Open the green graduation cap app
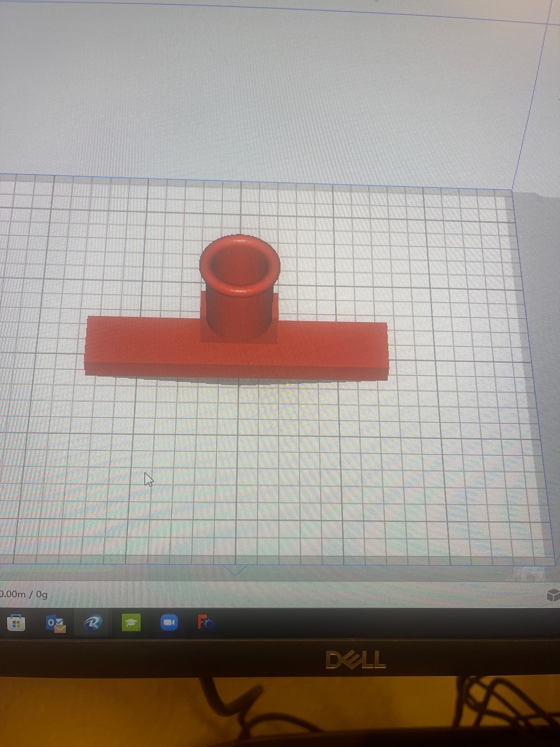The height and width of the screenshot is (747, 560). [131, 623]
